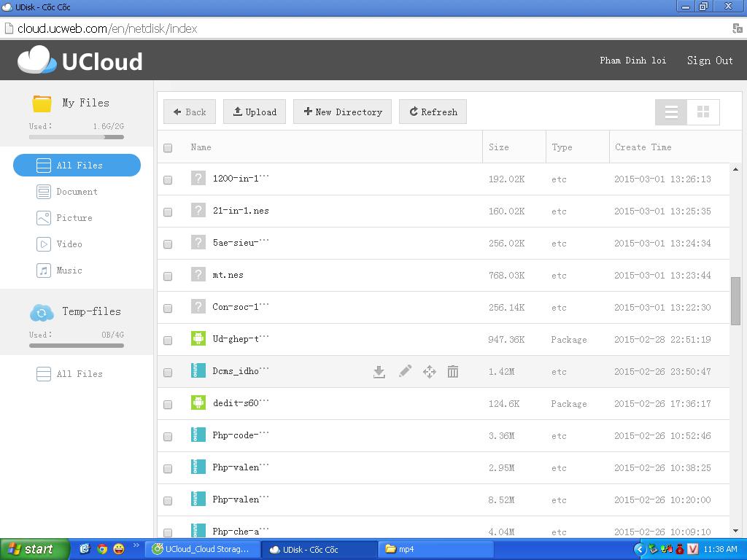Viewport: 747px width, 560px height.
Task: Switch to grid view layout
Action: [703, 112]
